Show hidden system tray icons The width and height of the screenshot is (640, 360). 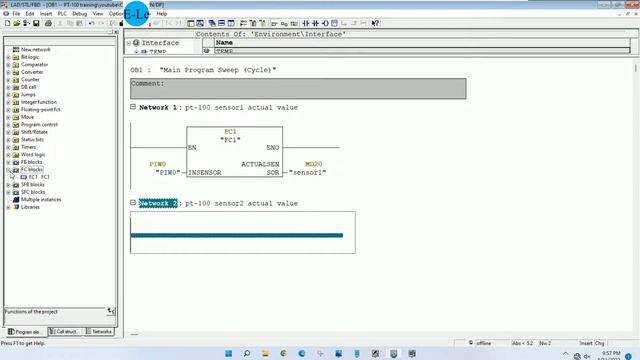tap(565, 354)
